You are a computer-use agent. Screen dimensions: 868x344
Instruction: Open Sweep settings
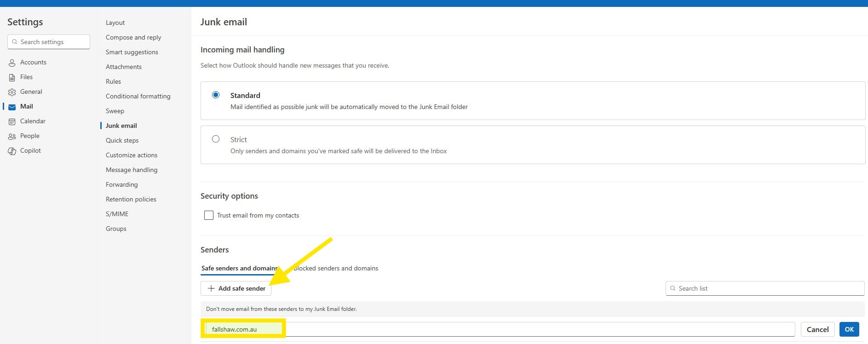tap(115, 111)
